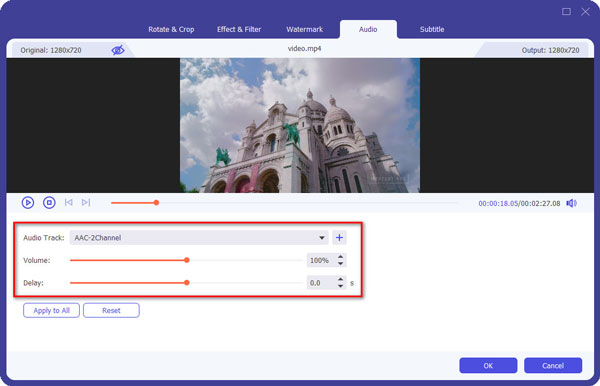Open the Watermark tab
Image resolution: width=600 pixels, height=386 pixels.
305,29
